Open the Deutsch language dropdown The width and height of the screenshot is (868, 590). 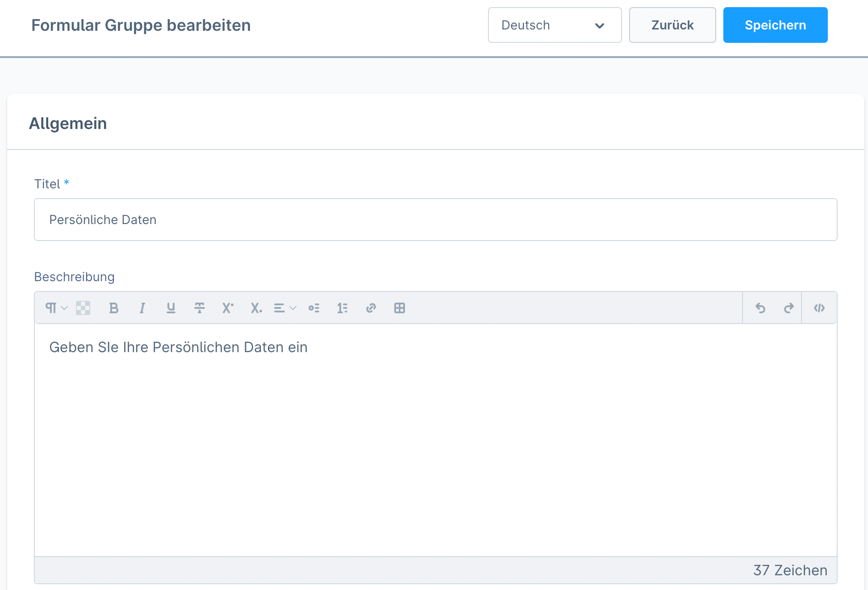[x=555, y=25]
